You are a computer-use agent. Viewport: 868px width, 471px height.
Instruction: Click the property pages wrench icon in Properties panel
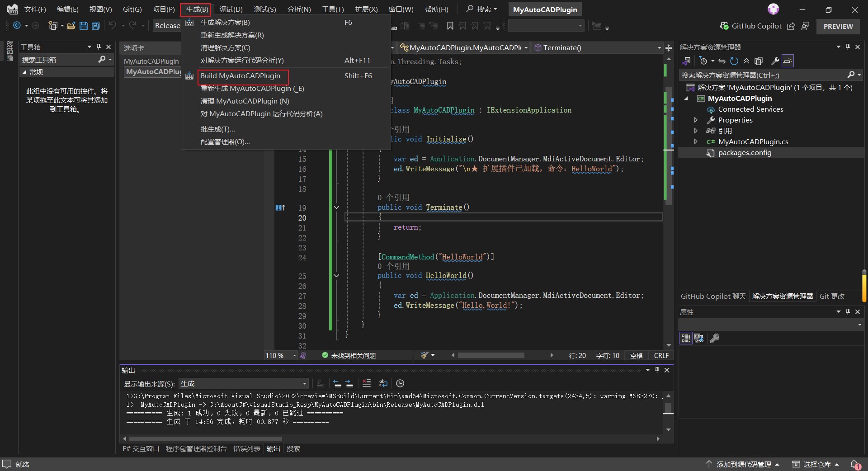click(715, 338)
